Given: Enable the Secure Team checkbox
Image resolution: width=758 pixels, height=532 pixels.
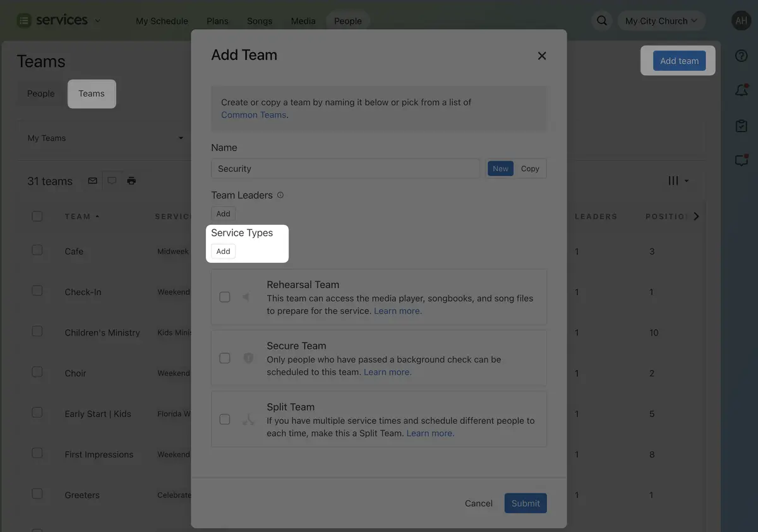Looking at the screenshot, I should click(225, 358).
